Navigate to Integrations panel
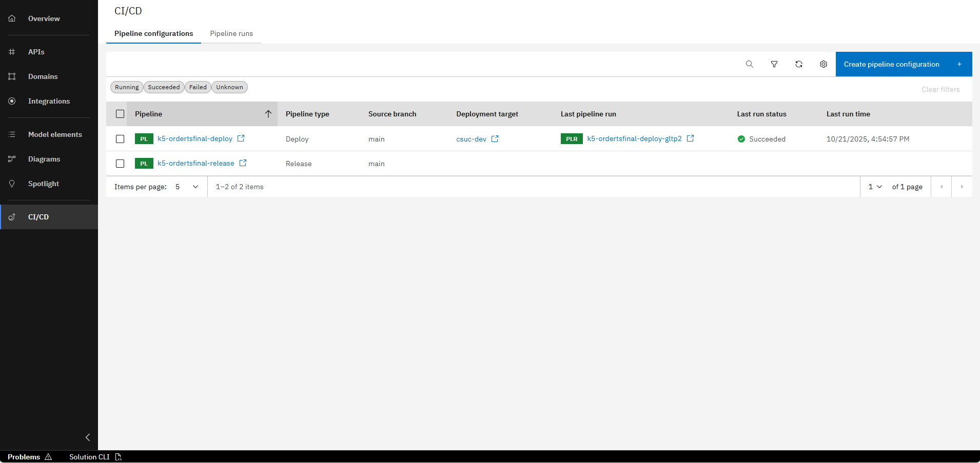Viewport: 980px width, 463px height. 49,100
